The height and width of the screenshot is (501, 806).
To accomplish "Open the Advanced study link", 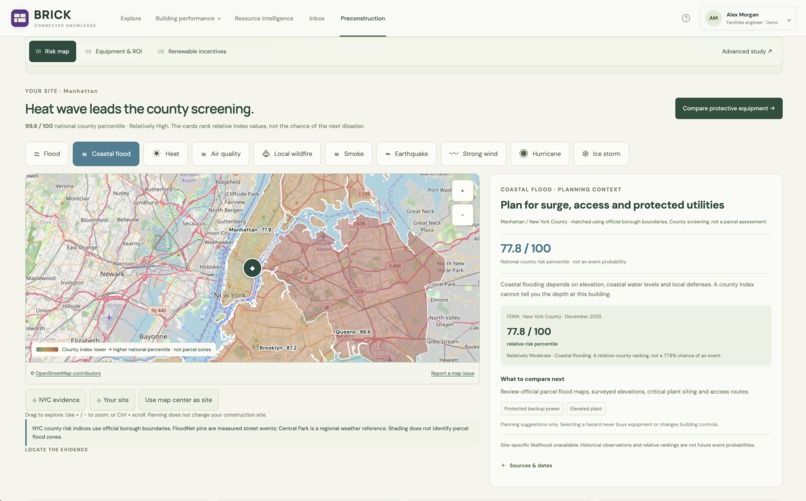I will click(747, 51).
